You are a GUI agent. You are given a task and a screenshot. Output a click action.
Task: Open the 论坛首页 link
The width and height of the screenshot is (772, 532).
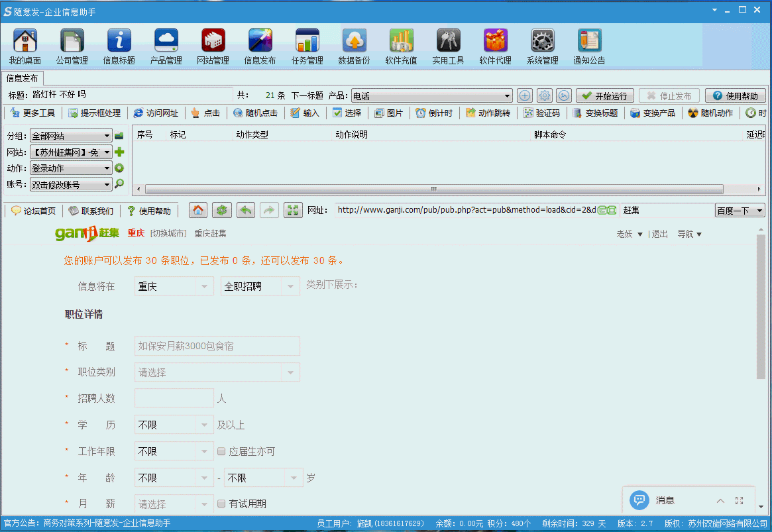(34, 211)
